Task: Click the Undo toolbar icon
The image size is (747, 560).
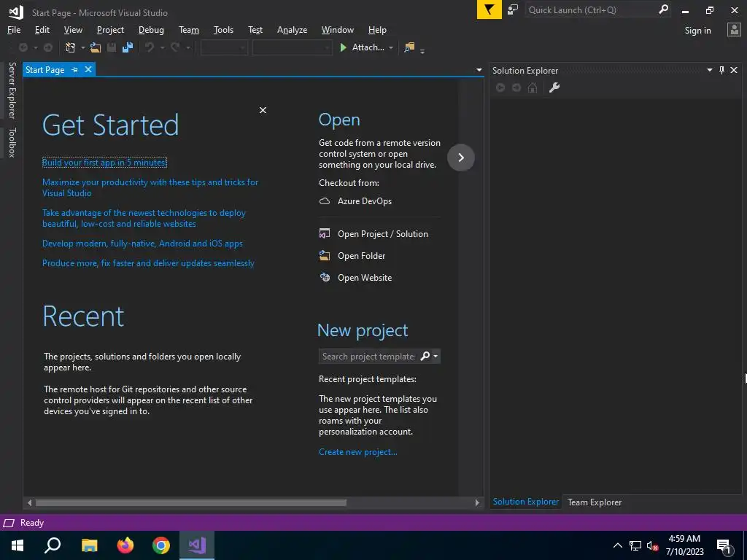Action: coord(150,47)
